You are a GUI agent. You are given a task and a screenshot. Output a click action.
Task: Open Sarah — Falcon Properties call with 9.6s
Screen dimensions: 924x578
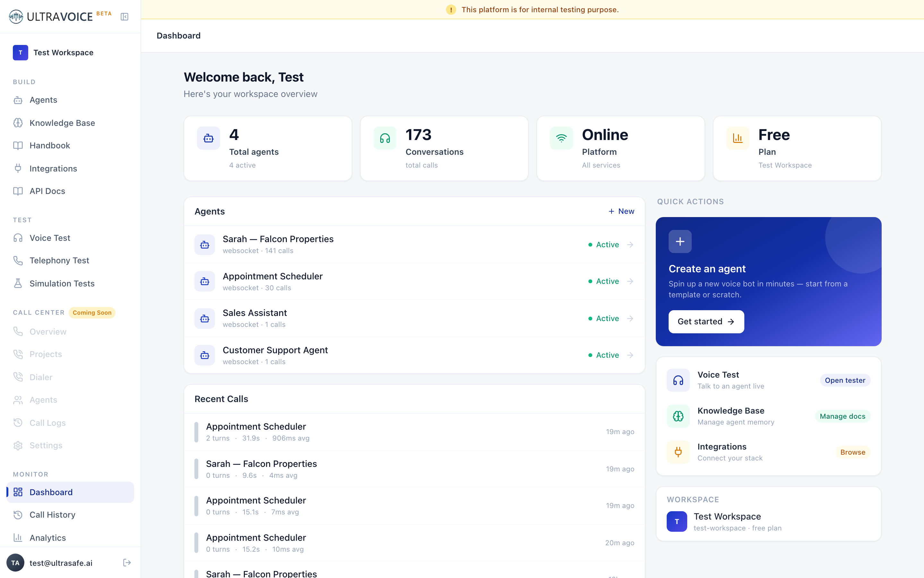[414, 469]
